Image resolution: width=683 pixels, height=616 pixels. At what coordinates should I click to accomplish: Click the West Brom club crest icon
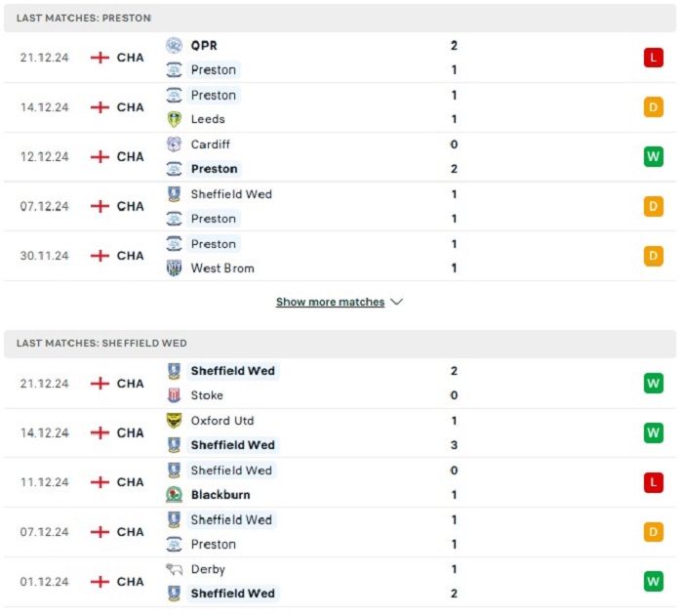click(174, 267)
